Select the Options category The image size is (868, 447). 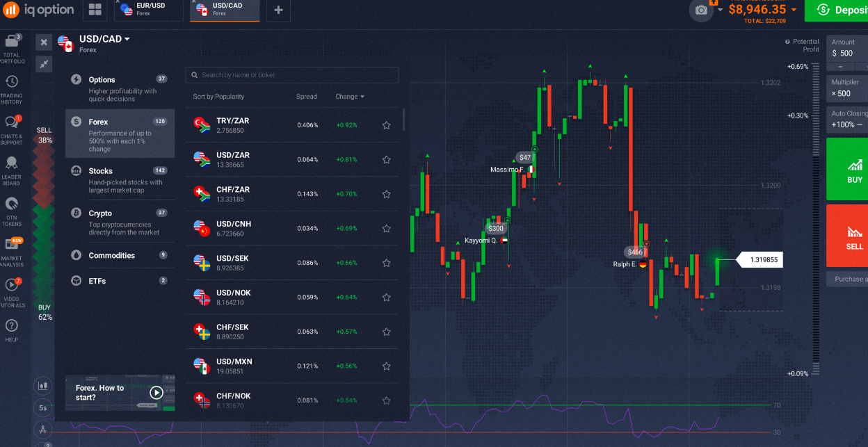pos(120,88)
